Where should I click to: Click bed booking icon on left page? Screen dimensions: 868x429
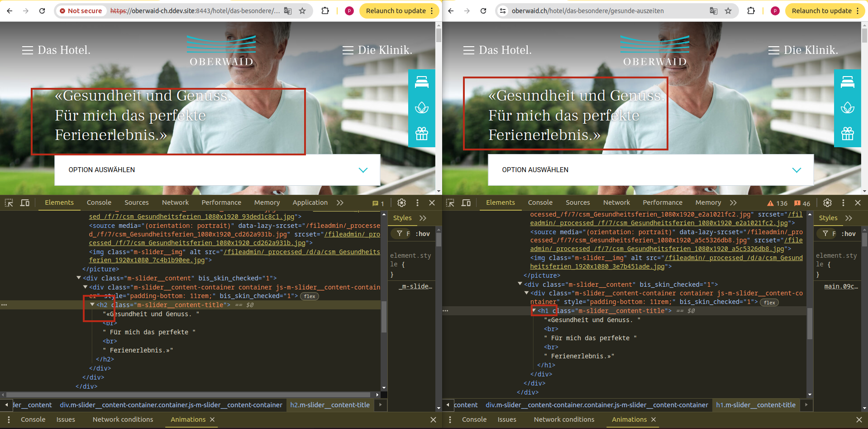(422, 82)
